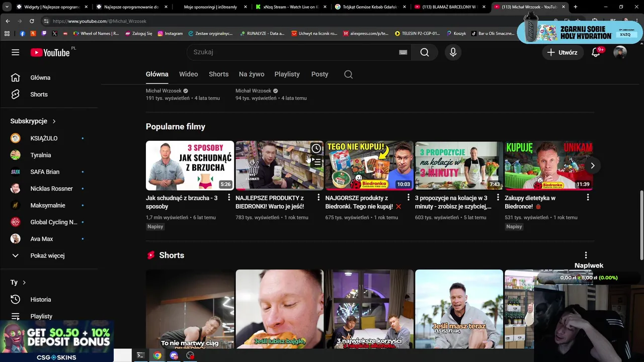Start voice search with microphone icon
This screenshot has width=644, height=362.
pyautogui.click(x=453, y=52)
